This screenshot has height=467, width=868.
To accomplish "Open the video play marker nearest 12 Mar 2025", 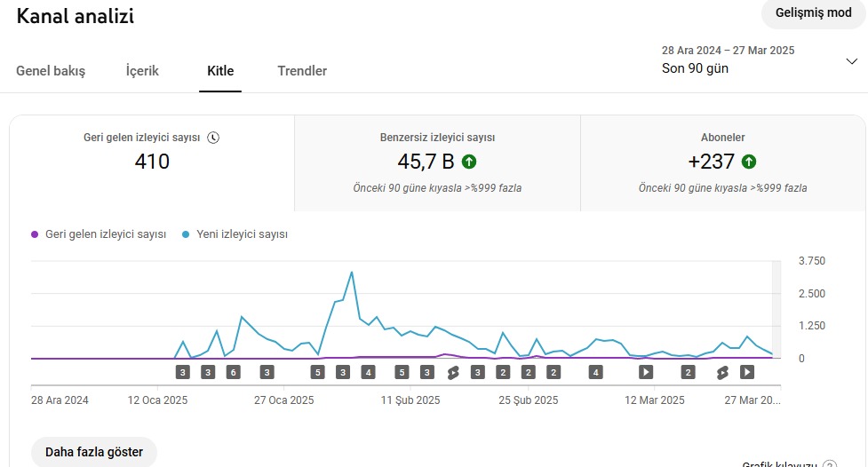I will click(x=646, y=372).
